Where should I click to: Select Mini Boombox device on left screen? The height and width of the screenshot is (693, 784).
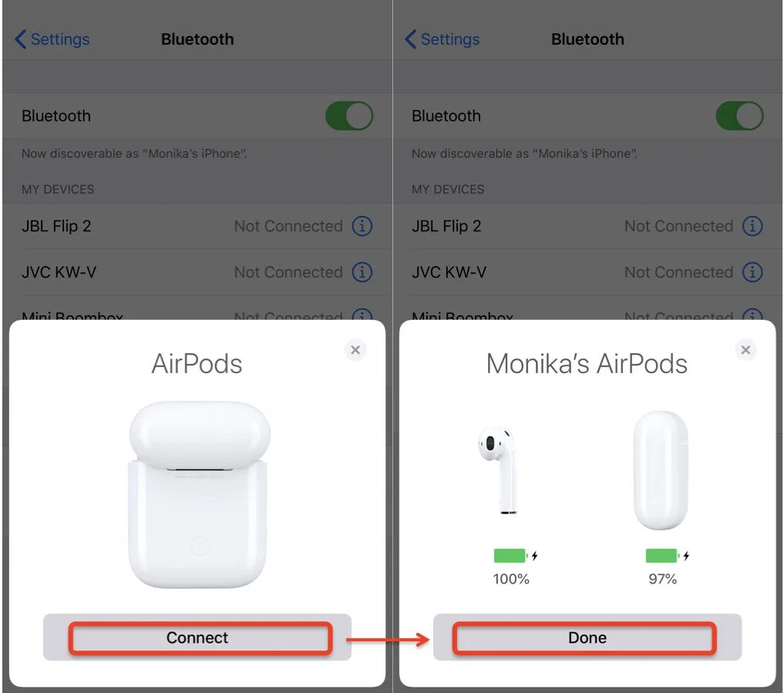tap(197, 308)
